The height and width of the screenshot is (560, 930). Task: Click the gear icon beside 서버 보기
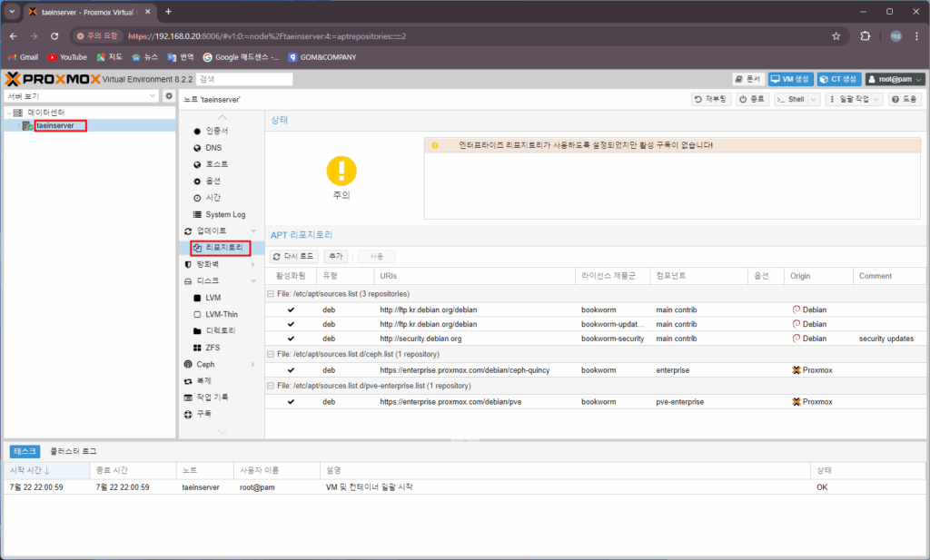[x=169, y=96]
